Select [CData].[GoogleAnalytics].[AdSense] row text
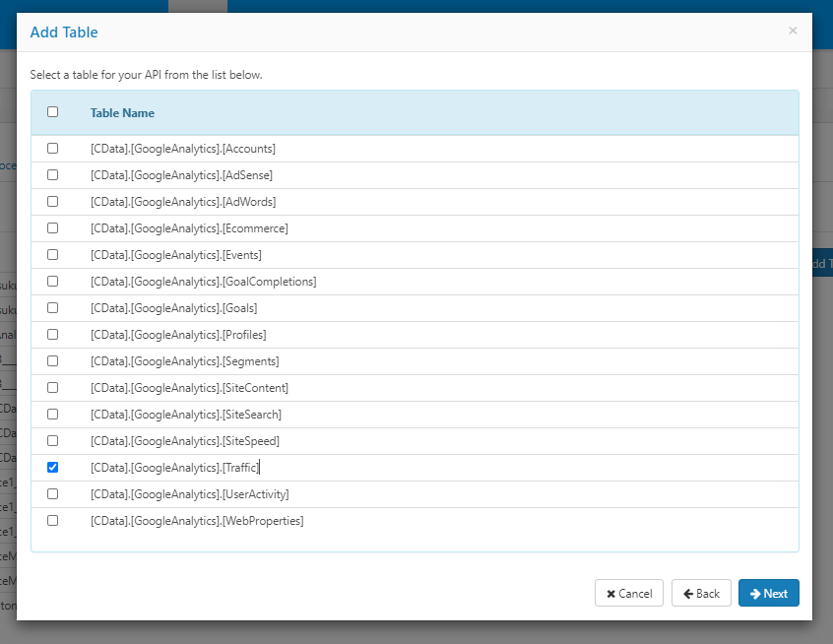 [181, 175]
